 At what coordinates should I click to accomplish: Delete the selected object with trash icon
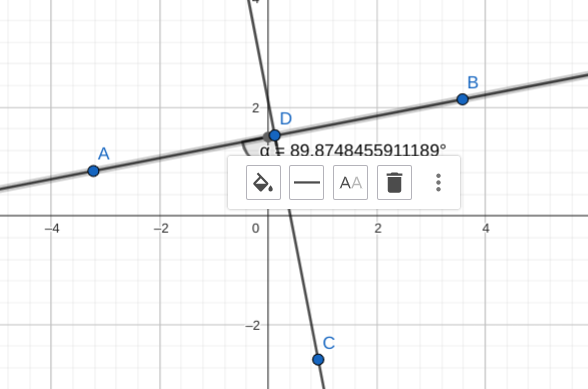point(394,183)
